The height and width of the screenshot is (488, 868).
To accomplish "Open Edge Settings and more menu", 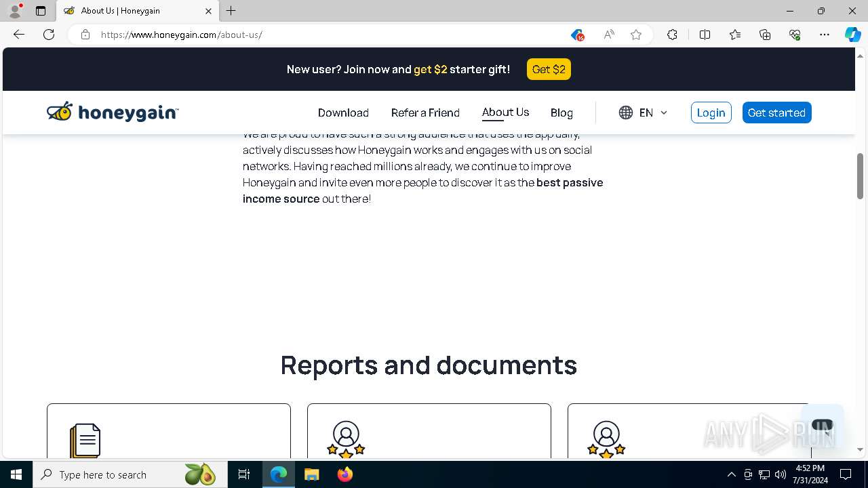I will [x=825, y=35].
